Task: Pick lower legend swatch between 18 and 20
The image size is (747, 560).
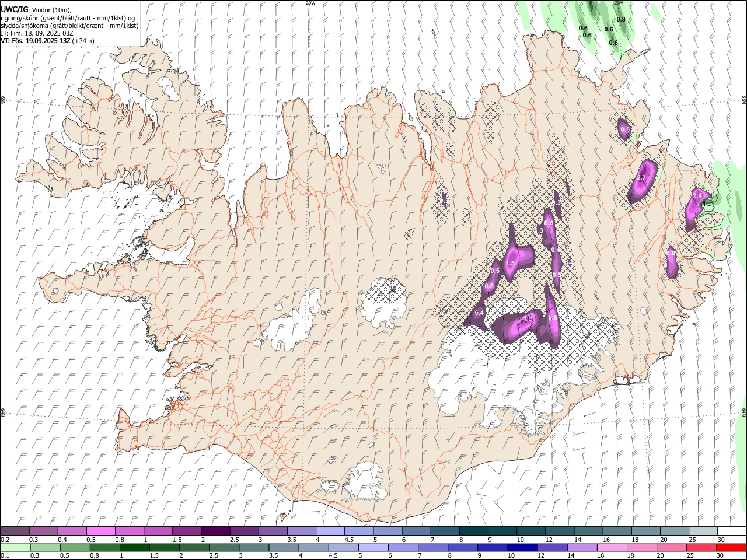Action: coord(643,547)
